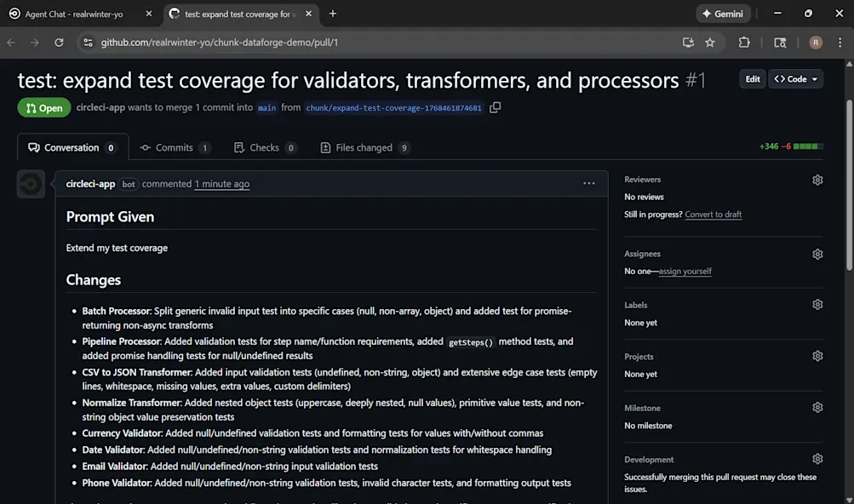The height and width of the screenshot is (504, 854).
Task: Click the Projects sidebar heading
Action: coord(639,357)
